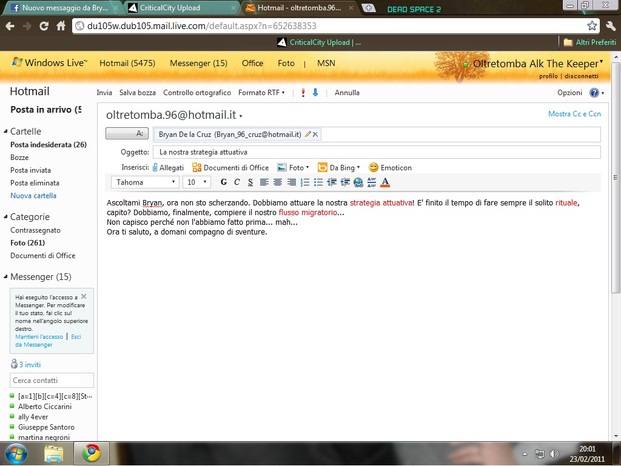Open 3 inviti link
The image size is (621, 466).
(x=26, y=364)
